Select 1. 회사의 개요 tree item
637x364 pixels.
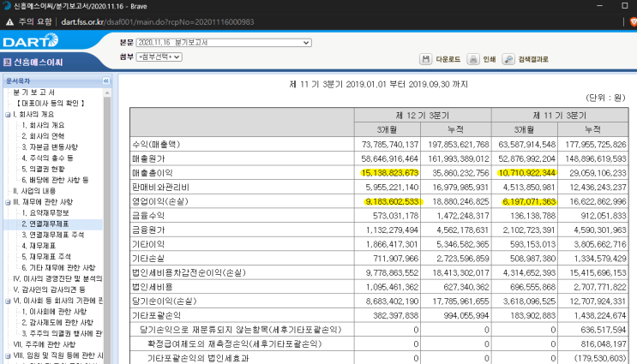(x=43, y=125)
